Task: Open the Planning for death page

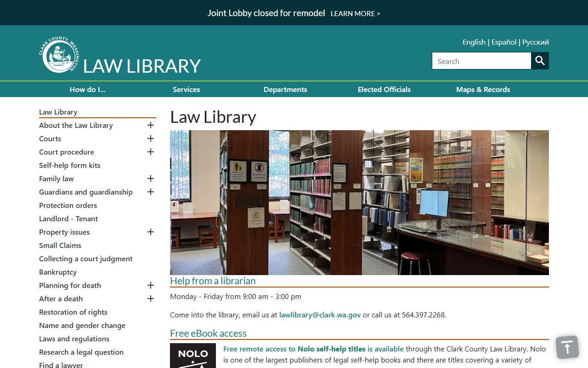Action: click(x=70, y=285)
